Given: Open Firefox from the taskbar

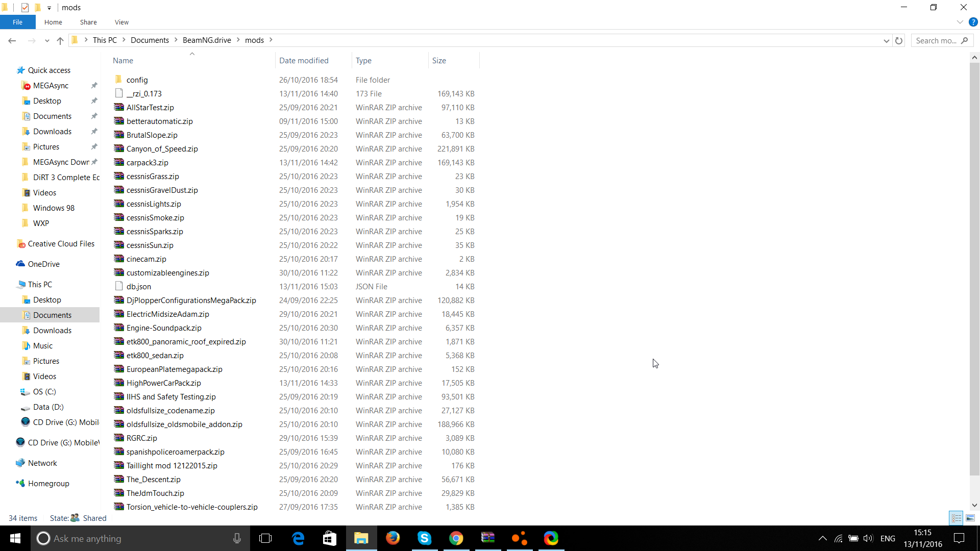Looking at the screenshot, I should coord(393,538).
